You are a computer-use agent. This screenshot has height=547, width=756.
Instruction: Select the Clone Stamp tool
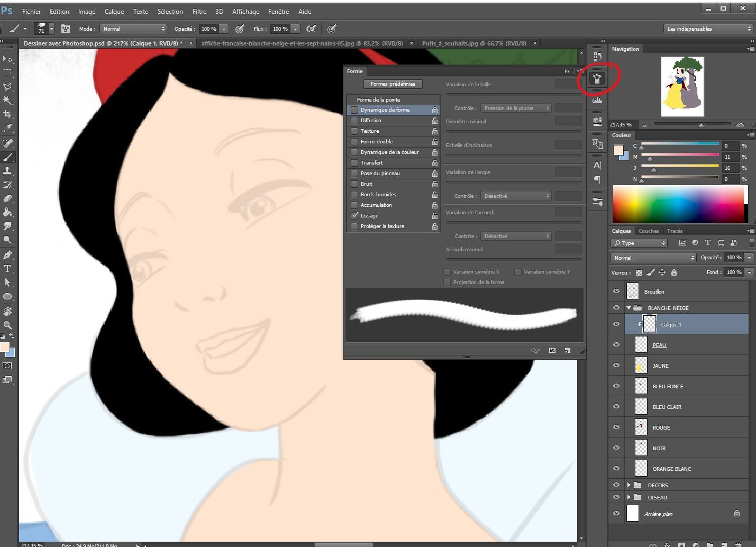click(x=7, y=171)
